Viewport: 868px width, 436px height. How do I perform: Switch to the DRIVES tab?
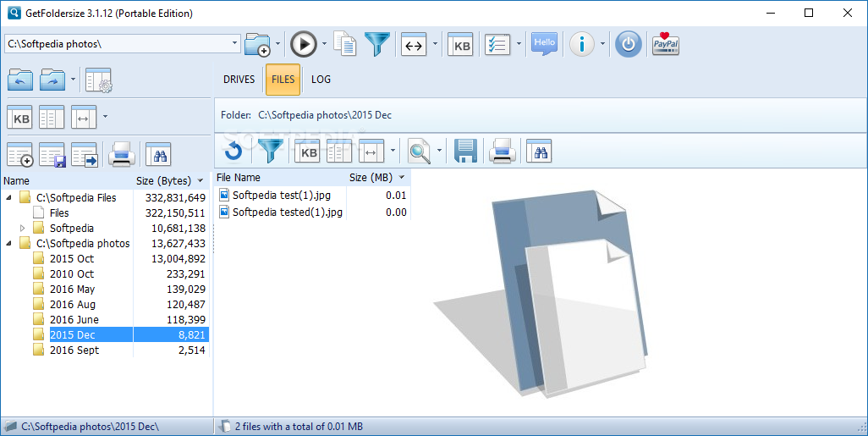[239, 80]
